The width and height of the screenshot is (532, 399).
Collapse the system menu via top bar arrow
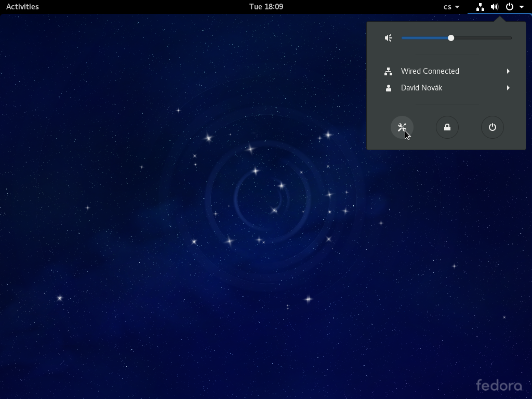click(522, 7)
